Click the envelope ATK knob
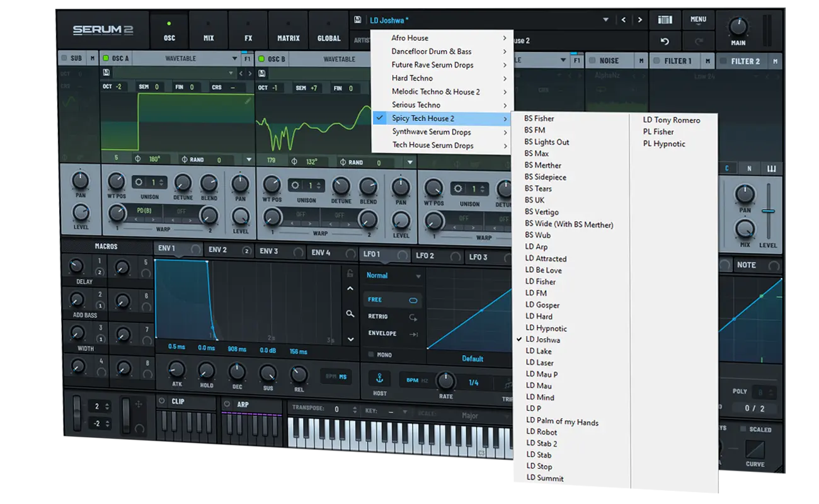 [x=176, y=370]
